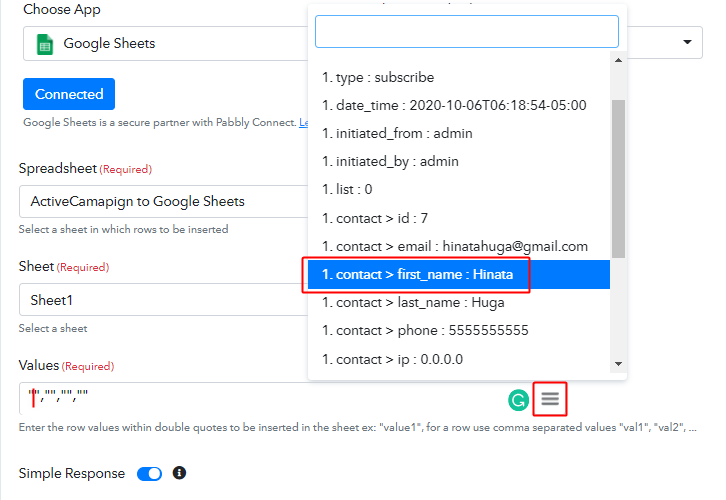Click the 'Choose App' heading text

coord(62,9)
